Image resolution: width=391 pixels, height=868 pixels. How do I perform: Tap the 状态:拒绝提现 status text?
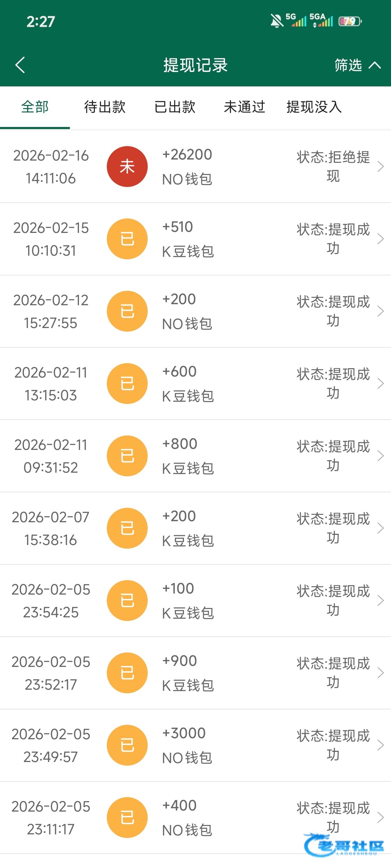pyautogui.click(x=333, y=166)
